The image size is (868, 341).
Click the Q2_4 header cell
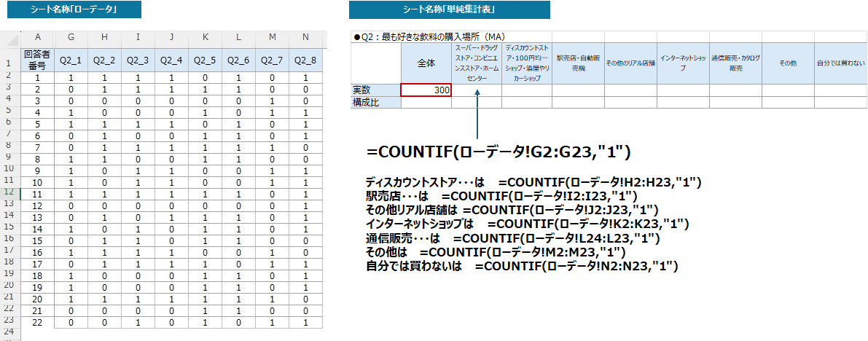171,59
